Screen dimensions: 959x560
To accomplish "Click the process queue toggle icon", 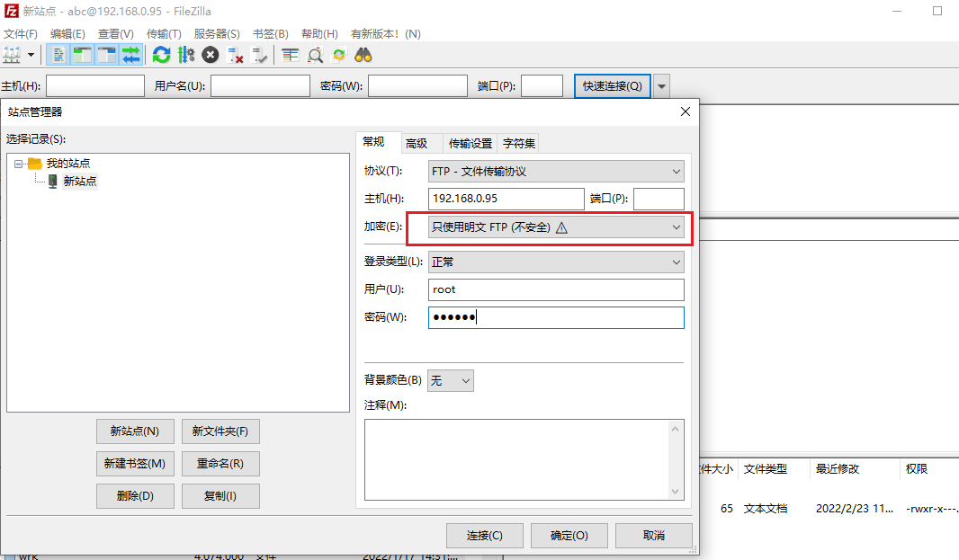I will pos(186,55).
